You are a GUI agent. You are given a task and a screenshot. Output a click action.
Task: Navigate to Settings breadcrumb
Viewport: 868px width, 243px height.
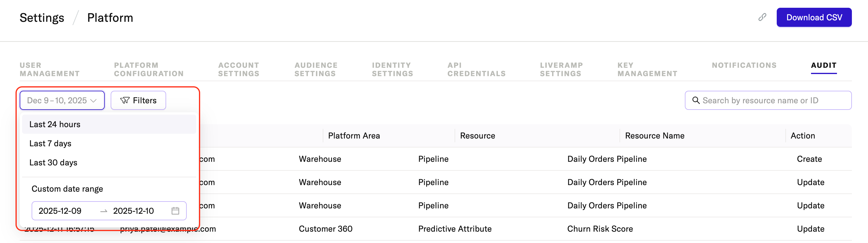coord(42,18)
